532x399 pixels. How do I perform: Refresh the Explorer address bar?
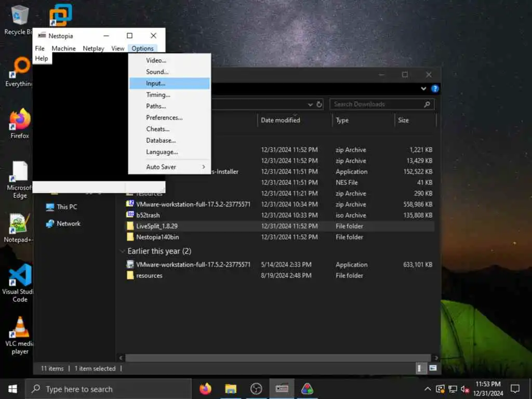tap(319, 104)
